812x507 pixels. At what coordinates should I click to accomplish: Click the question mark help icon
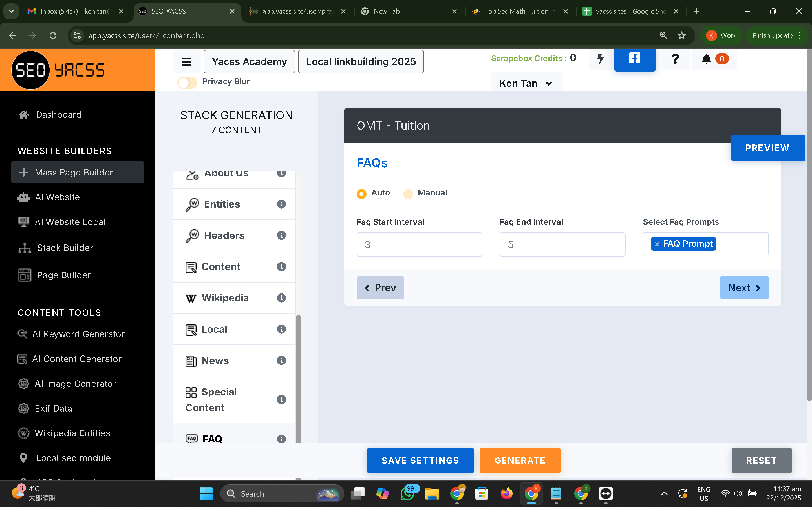coord(675,59)
